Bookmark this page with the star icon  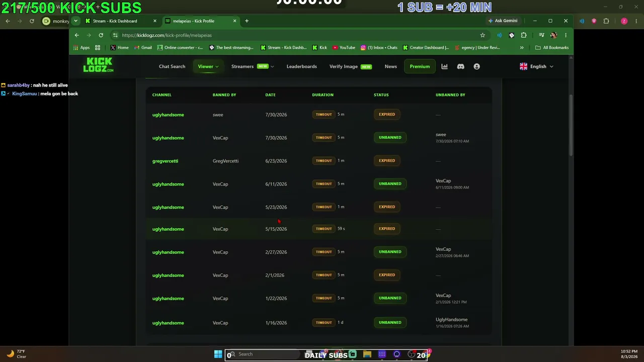pyautogui.click(x=482, y=35)
